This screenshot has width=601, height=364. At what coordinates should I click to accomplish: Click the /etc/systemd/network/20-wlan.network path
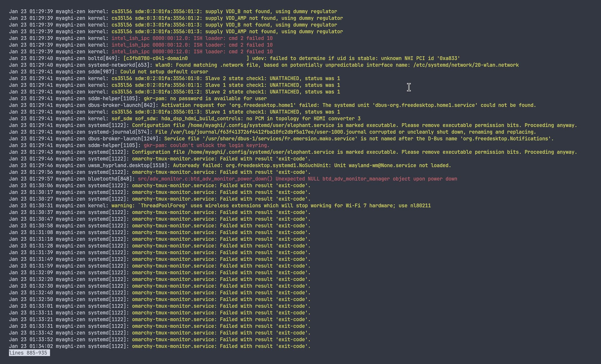point(466,65)
